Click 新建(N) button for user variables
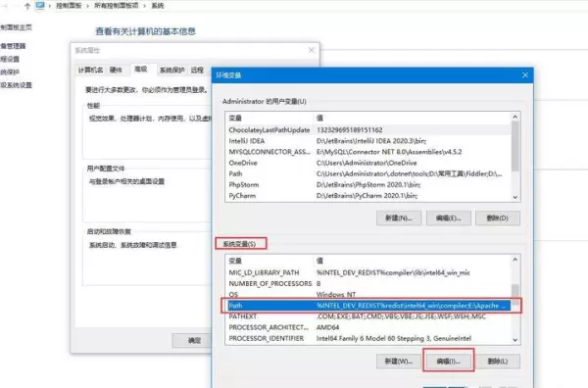588x388 pixels. tap(399, 218)
